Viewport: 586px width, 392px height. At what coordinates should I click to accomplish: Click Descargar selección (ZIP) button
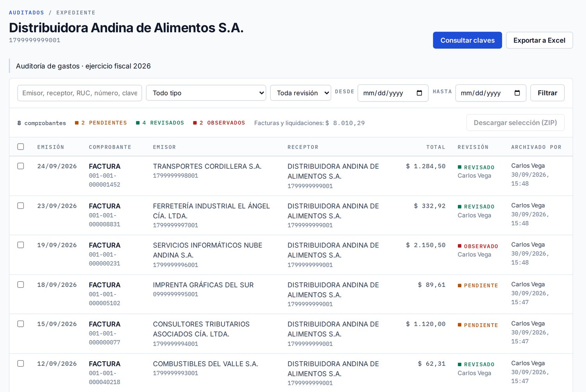tap(515, 123)
